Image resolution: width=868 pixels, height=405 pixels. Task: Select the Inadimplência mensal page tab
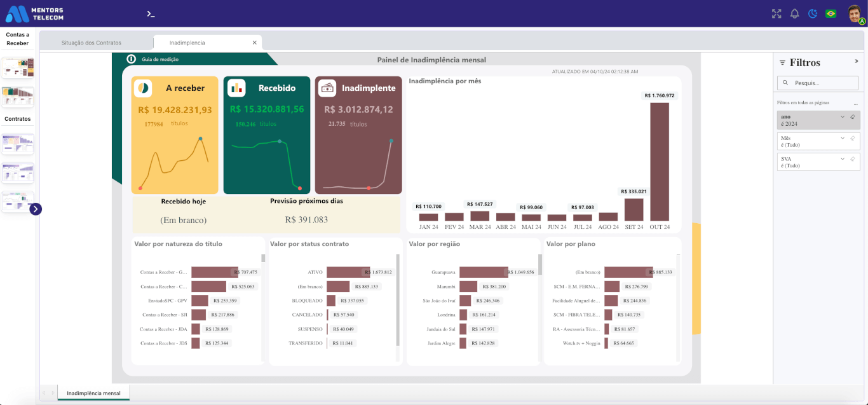(x=93, y=393)
